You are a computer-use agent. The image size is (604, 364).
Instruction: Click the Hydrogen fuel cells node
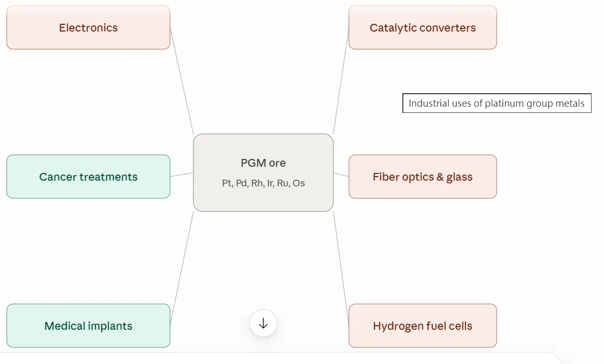(x=423, y=326)
